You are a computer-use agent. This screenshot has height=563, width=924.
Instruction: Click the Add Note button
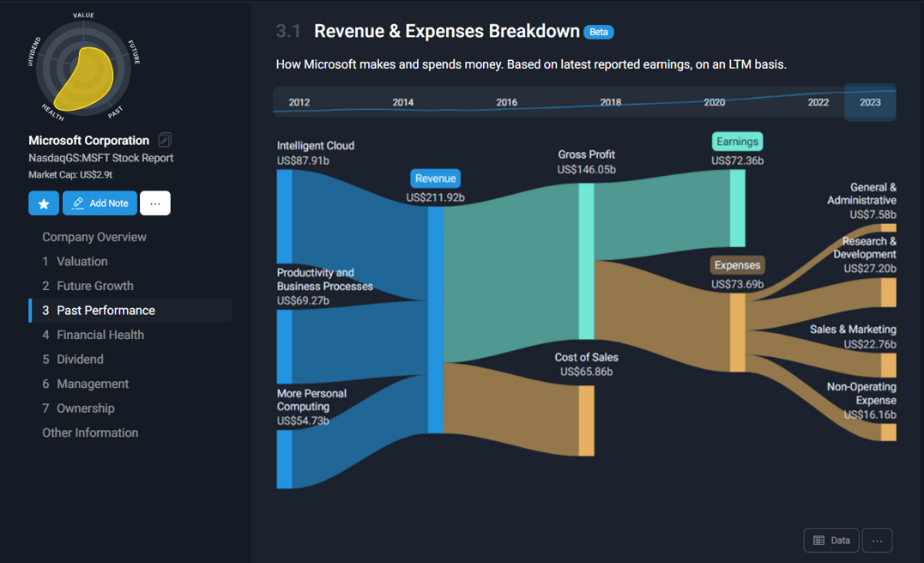click(100, 203)
